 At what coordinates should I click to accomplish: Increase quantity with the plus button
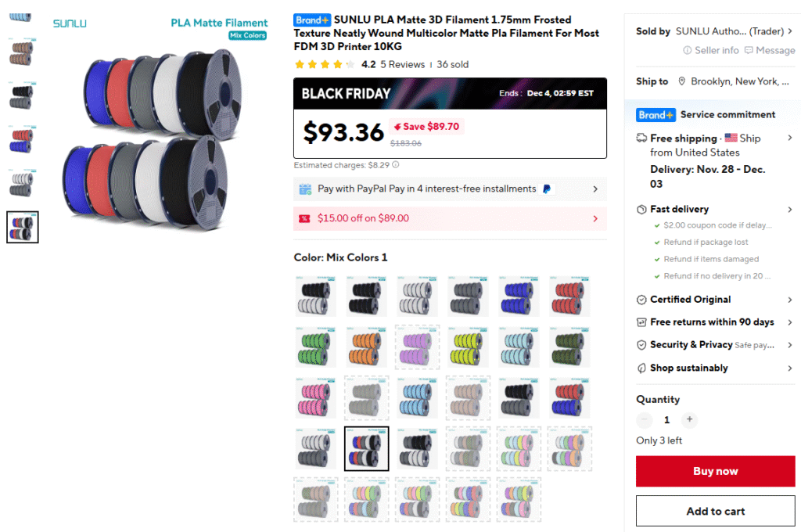pyautogui.click(x=689, y=419)
